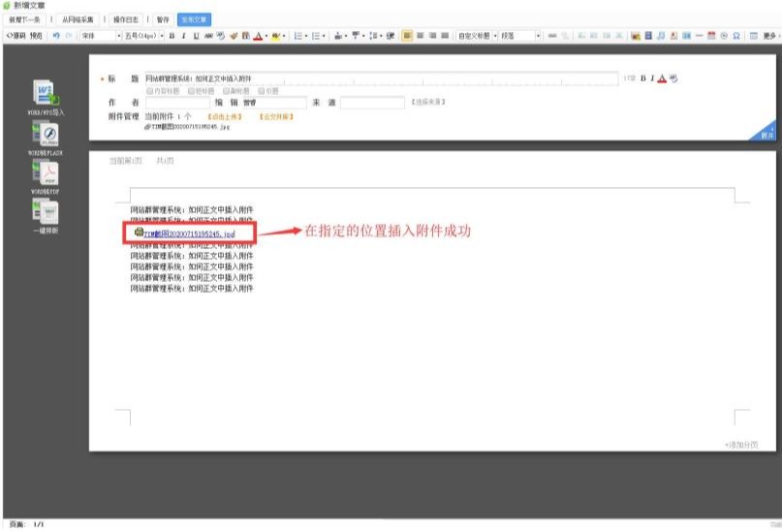Insert special character with the Ω icon
Image resolution: width=782 pixels, height=532 pixels.
point(737,35)
